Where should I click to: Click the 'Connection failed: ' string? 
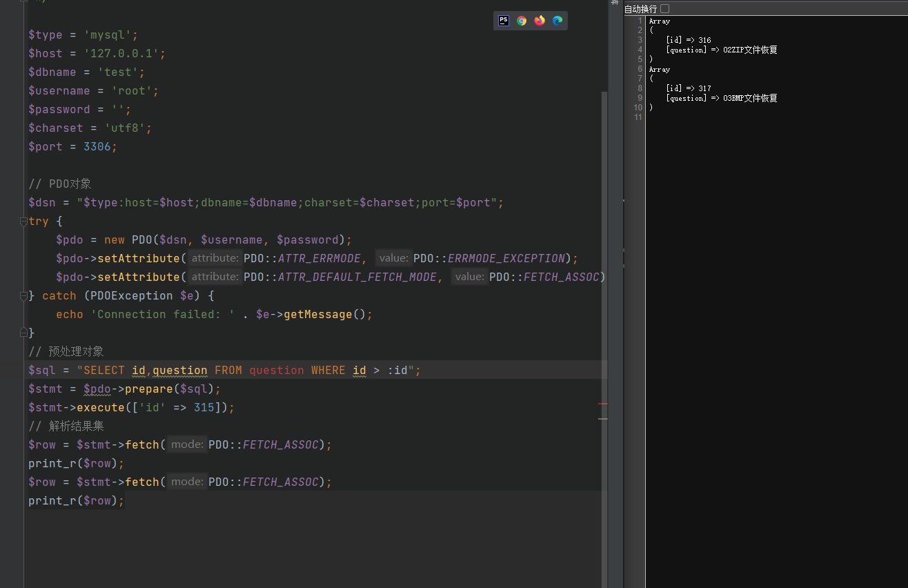pos(163,314)
